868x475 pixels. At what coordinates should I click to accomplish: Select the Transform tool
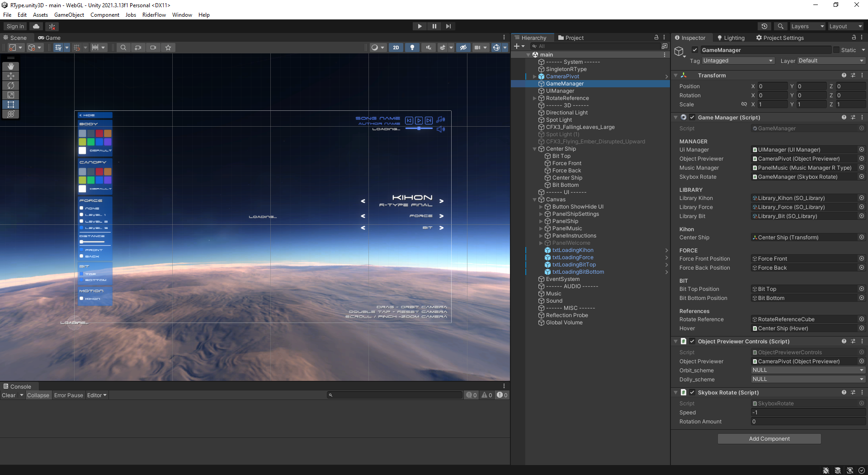(x=11, y=114)
